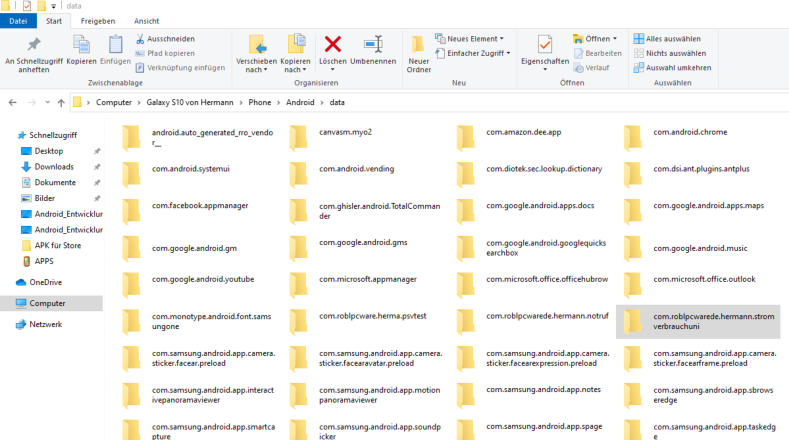
Task: Select Downloads in the navigation pane
Action: pos(54,167)
